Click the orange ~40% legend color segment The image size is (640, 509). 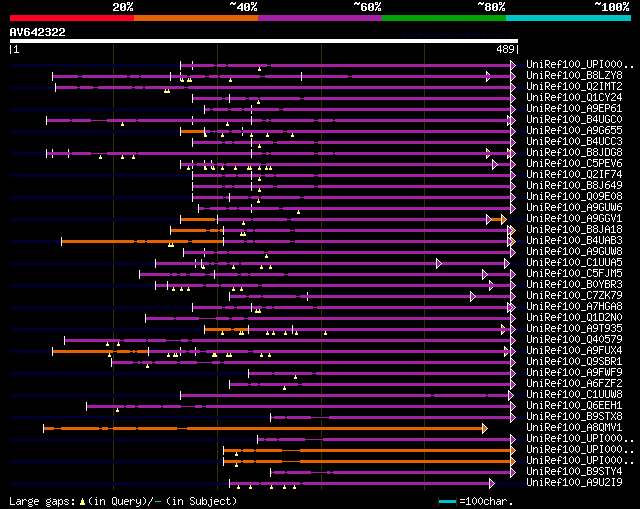pyautogui.click(x=196, y=18)
